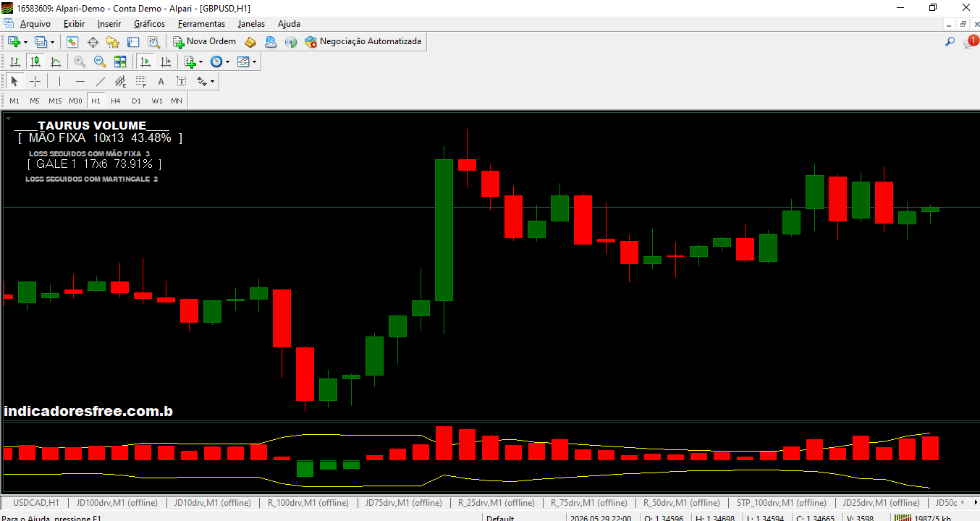The width and height of the screenshot is (980, 521).
Task: Open search with the magnifier icon
Action: pyautogui.click(x=950, y=42)
